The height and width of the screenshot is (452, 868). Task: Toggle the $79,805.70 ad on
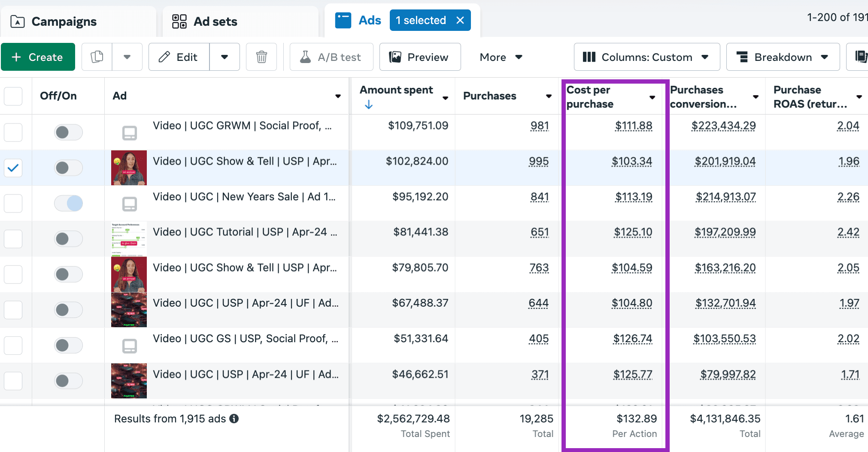(68, 274)
